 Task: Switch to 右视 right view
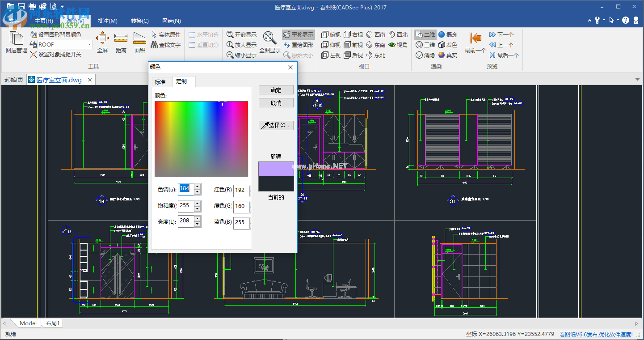click(353, 34)
